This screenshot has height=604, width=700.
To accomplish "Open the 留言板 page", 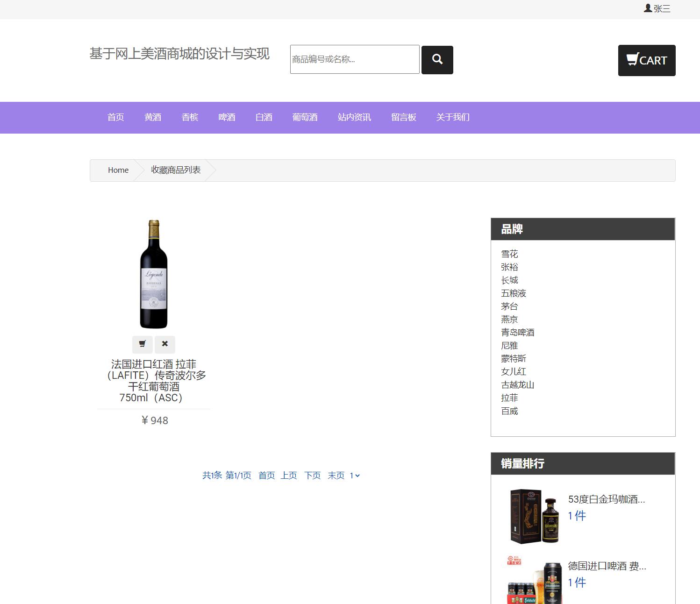I will (403, 117).
